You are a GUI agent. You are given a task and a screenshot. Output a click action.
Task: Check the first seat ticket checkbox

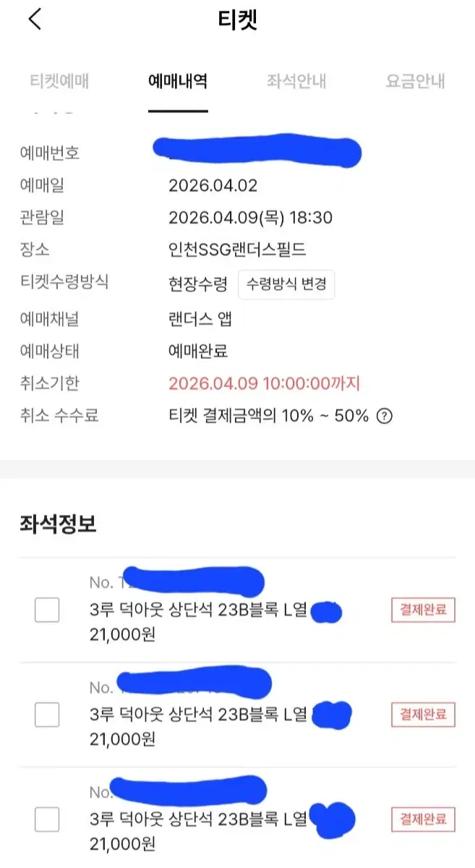pos(47,610)
